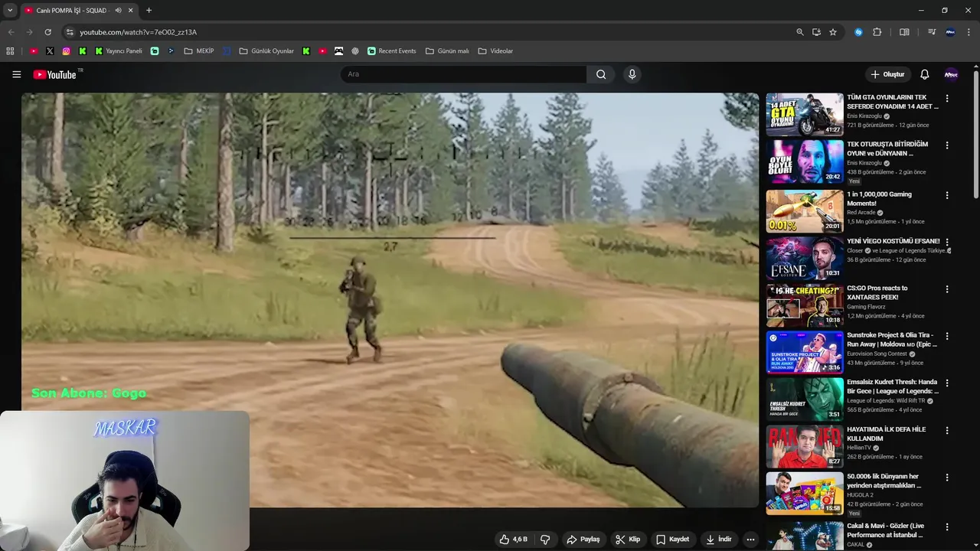Click the Kaydet save button
Screen dimensions: 980x551
coord(672,540)
